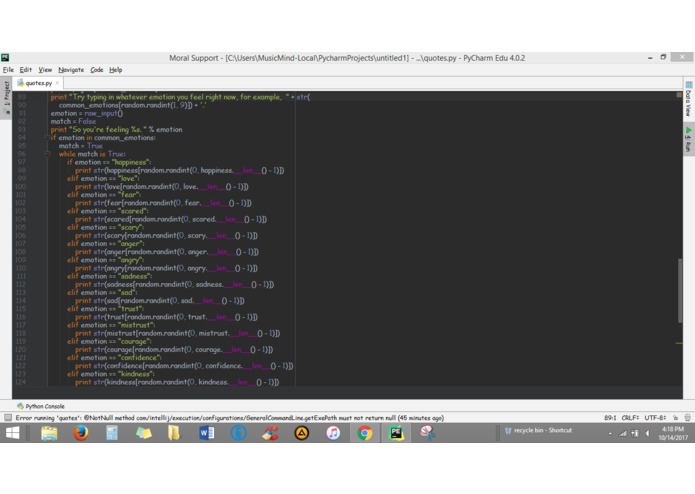This screenshot has height=494, width=695.
Task: Toggle tool window buttons in status bar corner
Action: pyautogui.click(x=8, y=417)
